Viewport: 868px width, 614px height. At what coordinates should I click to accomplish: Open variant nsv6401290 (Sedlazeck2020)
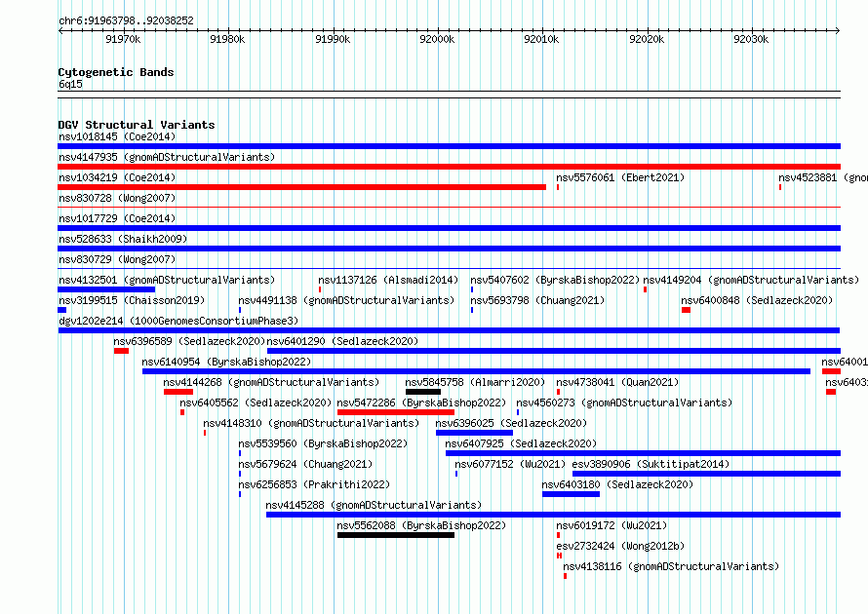(342, 341)
